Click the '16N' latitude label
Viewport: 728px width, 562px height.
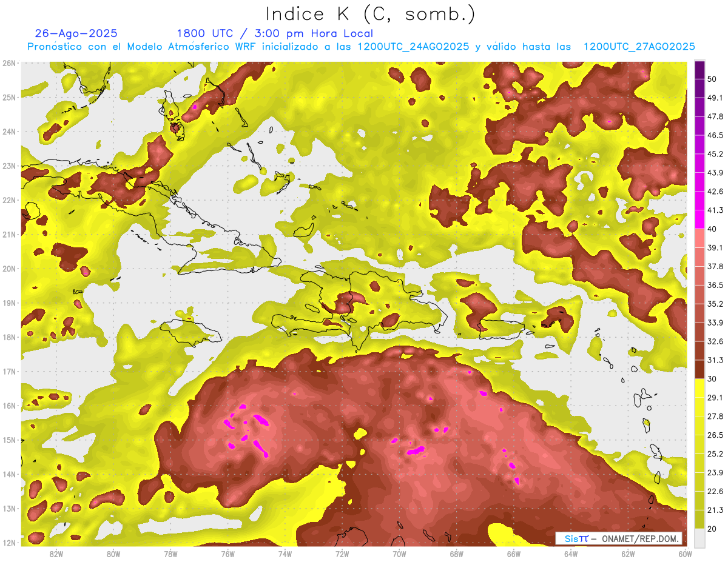(8, 406)
